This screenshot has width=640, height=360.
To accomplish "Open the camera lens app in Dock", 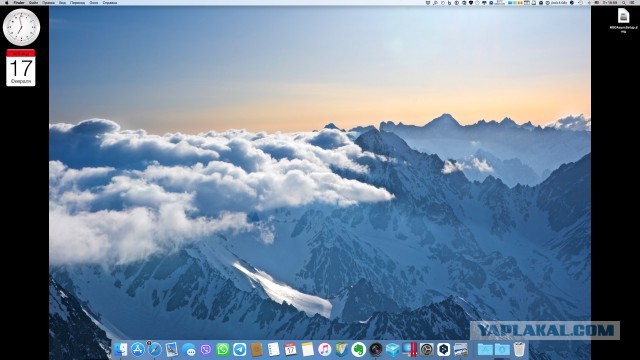I will coord(376,349).
